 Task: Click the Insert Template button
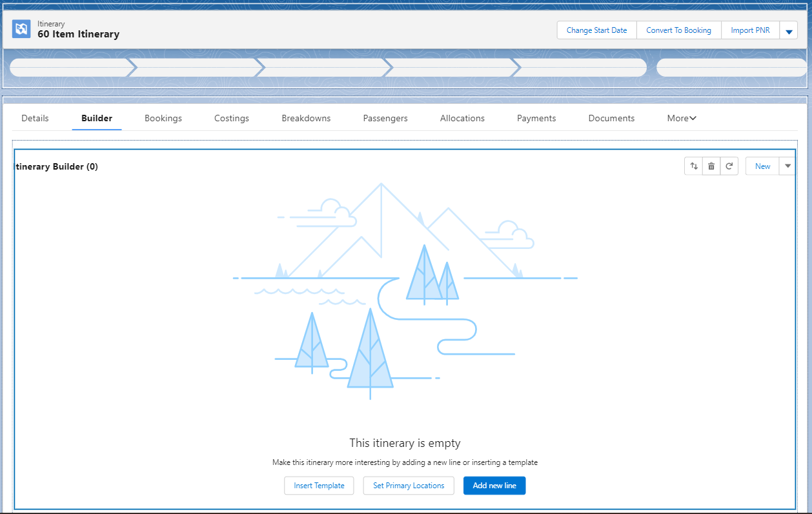(x=319, y=486)
